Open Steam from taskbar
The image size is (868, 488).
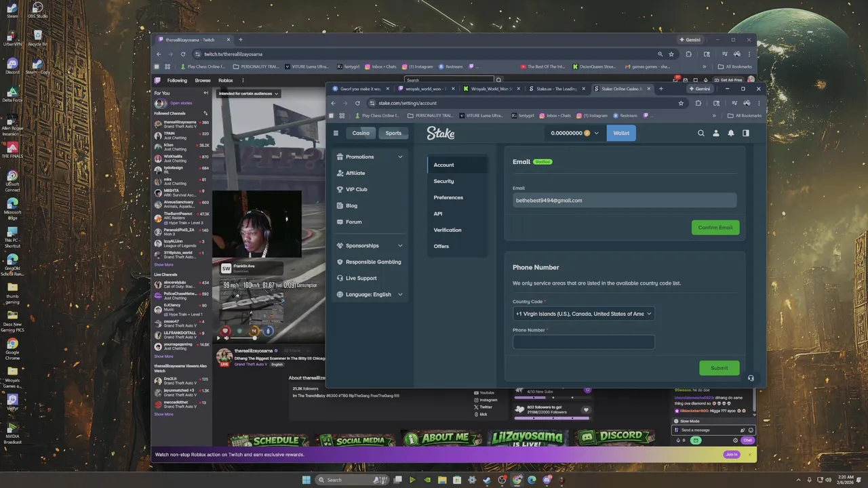(487, 480)
